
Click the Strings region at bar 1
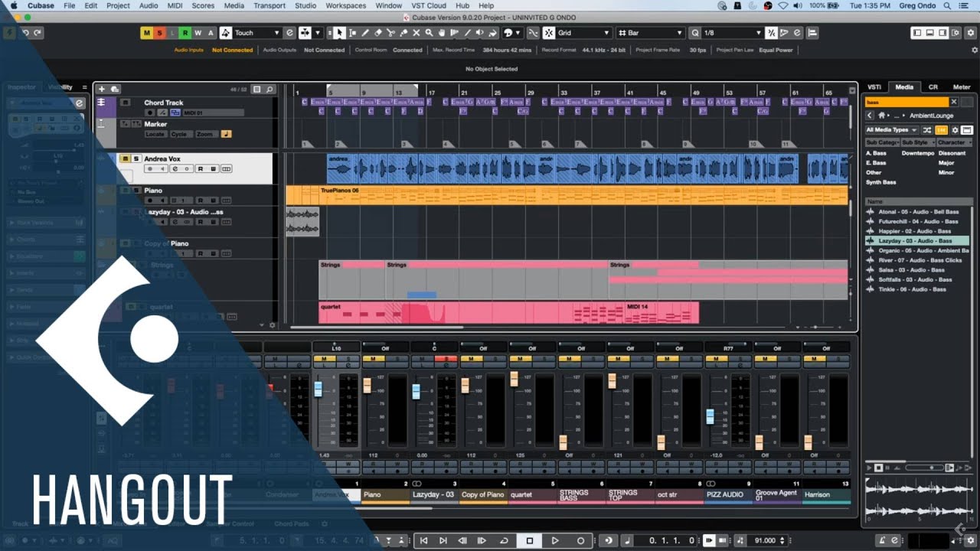pos(352,279)
